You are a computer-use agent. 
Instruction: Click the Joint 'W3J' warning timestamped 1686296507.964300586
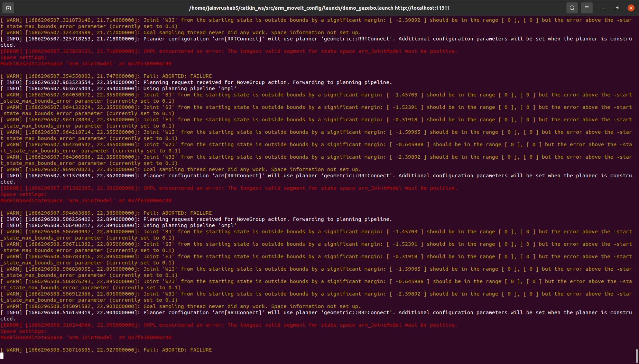[316, 160]
